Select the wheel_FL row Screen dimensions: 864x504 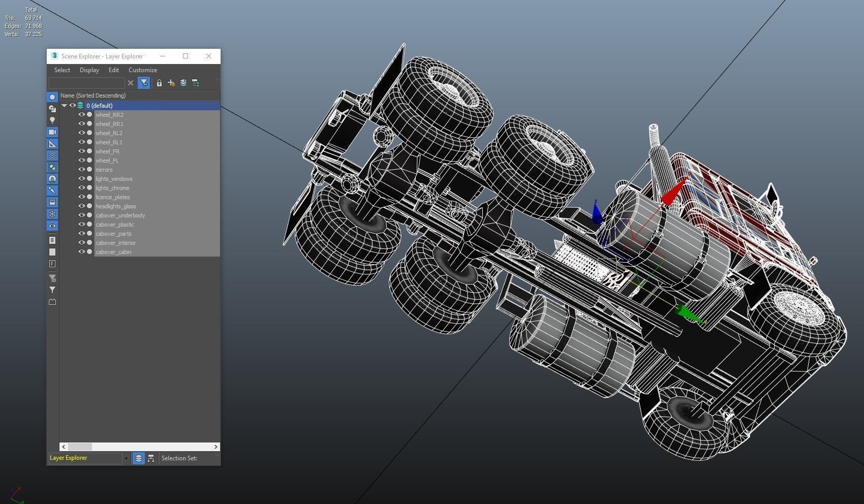coord(157,161)
